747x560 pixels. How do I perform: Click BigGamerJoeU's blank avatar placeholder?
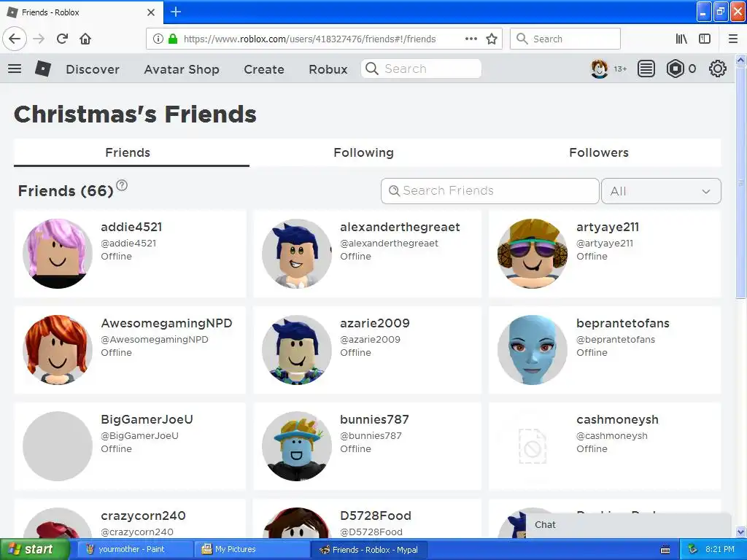58,446
